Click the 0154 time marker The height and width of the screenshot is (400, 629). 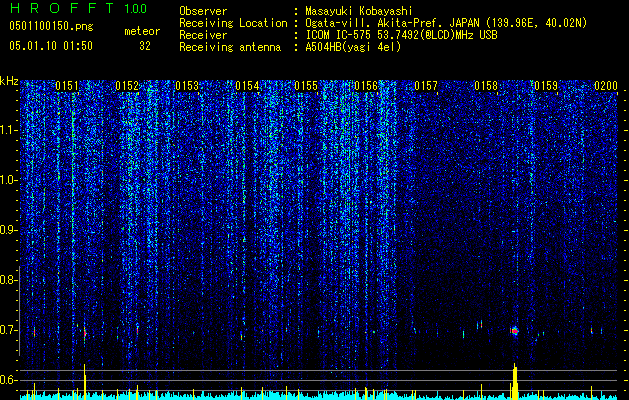247,86
